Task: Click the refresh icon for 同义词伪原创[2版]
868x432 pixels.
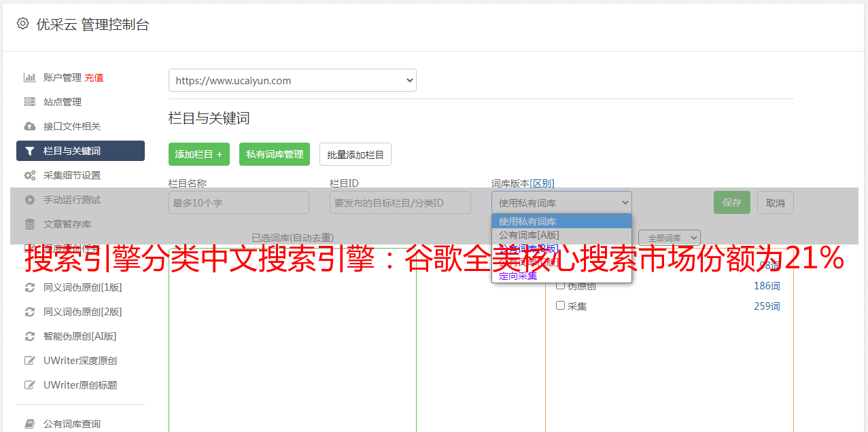Action: click(x=29, y=312)
